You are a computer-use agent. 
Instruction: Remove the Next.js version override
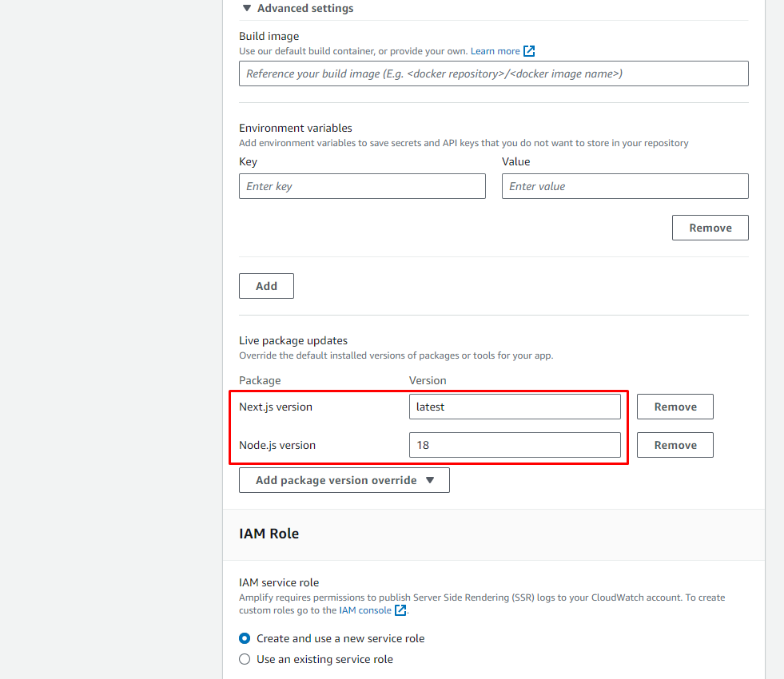click(675, 407)
